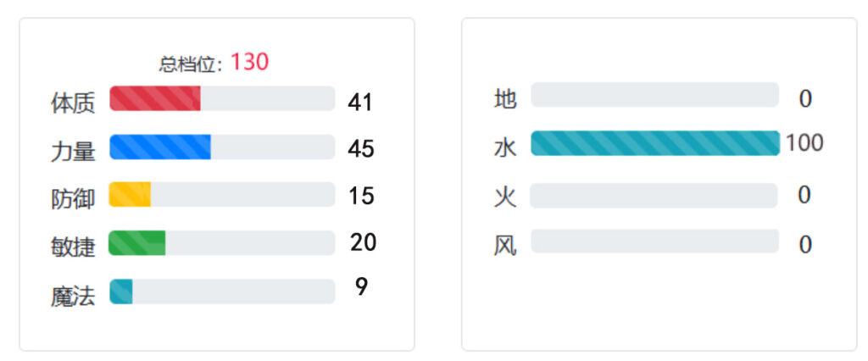Click the 魔法 value 9
868x361 pixels.
tap(361, 286)
